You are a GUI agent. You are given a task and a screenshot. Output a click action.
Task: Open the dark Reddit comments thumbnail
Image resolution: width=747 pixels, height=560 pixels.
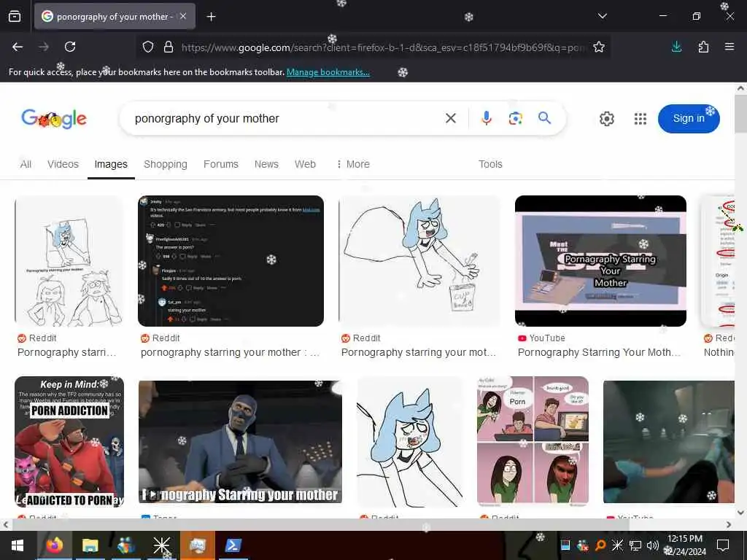pyautogui.click(x=231, y=261)
